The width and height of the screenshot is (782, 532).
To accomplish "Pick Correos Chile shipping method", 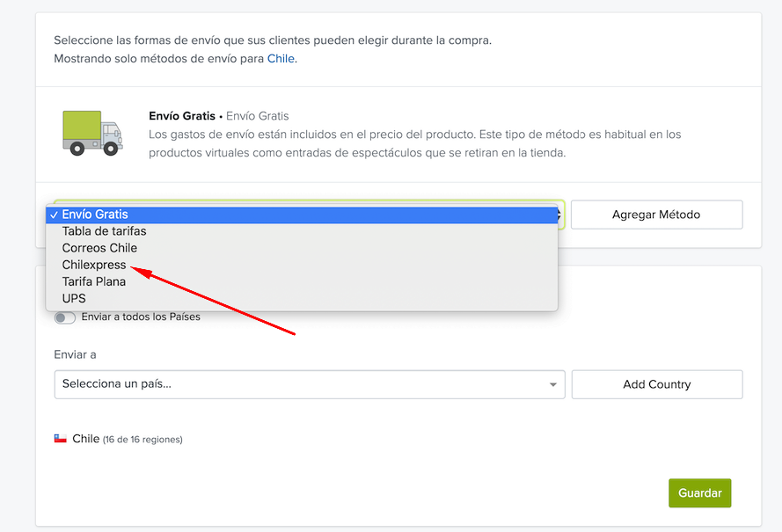I will [x=99, y=248].
